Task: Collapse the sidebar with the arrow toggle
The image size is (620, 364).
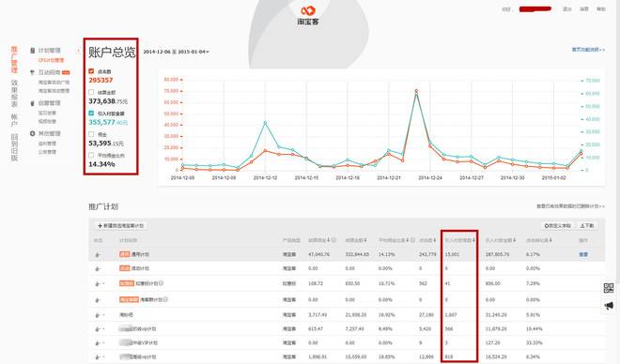Action: 78,51
